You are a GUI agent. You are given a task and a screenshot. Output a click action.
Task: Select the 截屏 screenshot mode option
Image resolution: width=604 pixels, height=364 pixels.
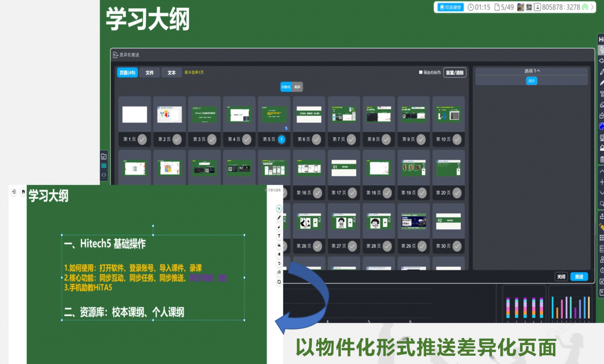297,87
